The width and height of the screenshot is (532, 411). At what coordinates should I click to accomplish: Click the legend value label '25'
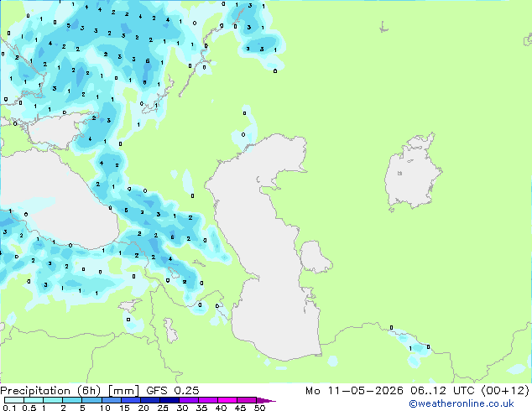(163, 408)
